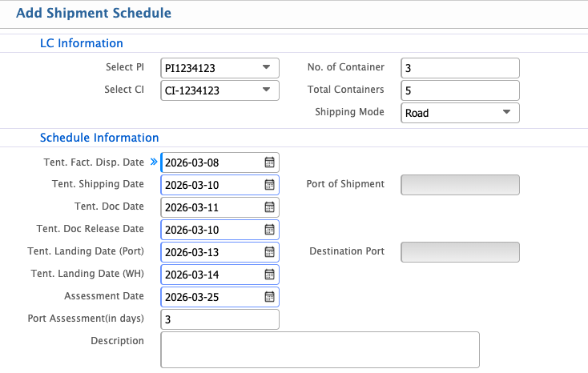Select the Destination Port field
Image resolution: width=588 pixels, height=373 pixels.
tap(460, 252)
